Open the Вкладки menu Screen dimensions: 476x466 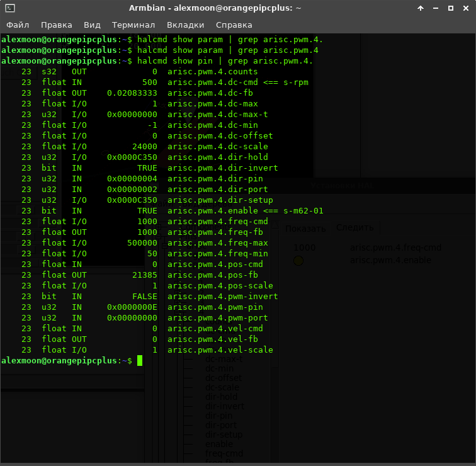[185, 25]
